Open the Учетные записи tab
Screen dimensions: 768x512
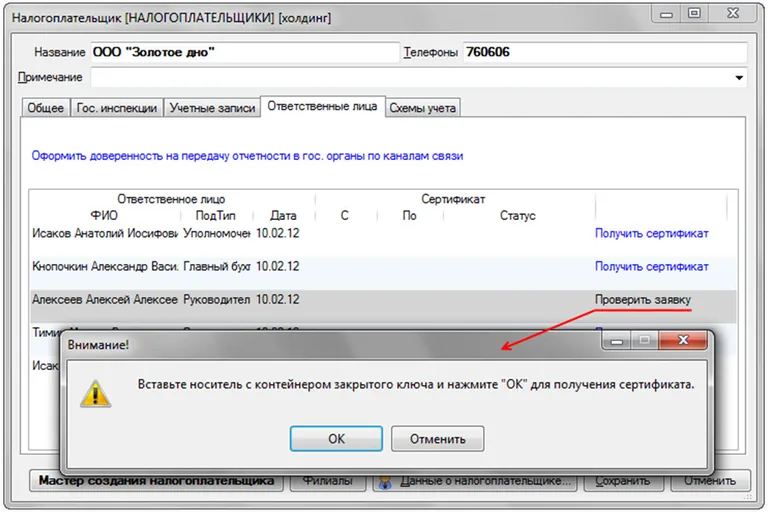(x=212, y=108)
